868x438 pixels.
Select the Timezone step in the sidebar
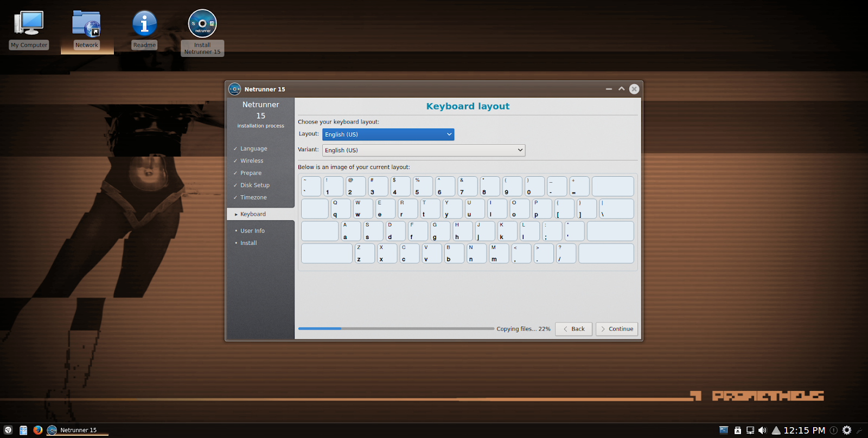[x=253, y=197]
